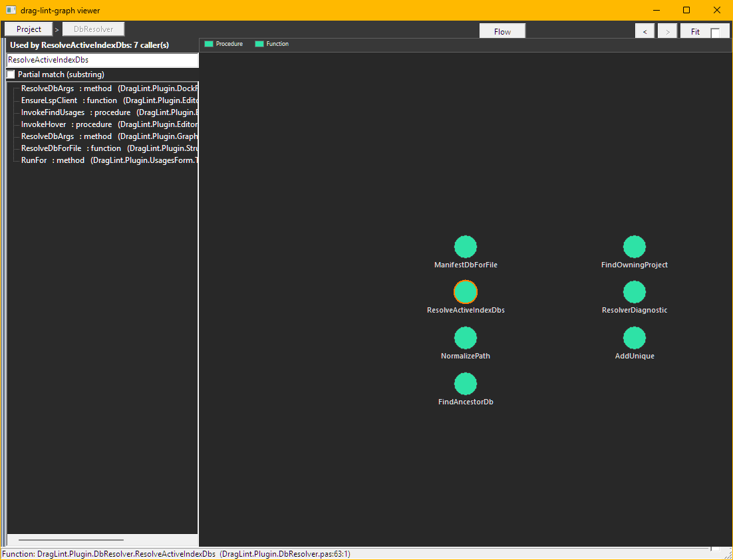Click the Procedure legend color swatch
The height and width of the screenshot is (560, 733).
[209, 44]
